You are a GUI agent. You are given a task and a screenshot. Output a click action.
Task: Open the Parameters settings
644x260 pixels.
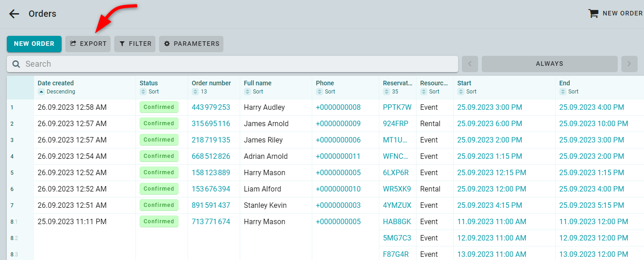pyautogui.click(x=191, y=44)
